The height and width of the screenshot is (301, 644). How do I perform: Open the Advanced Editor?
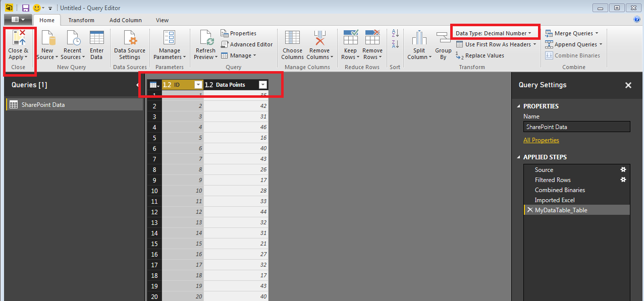click(x=247, y=44)
